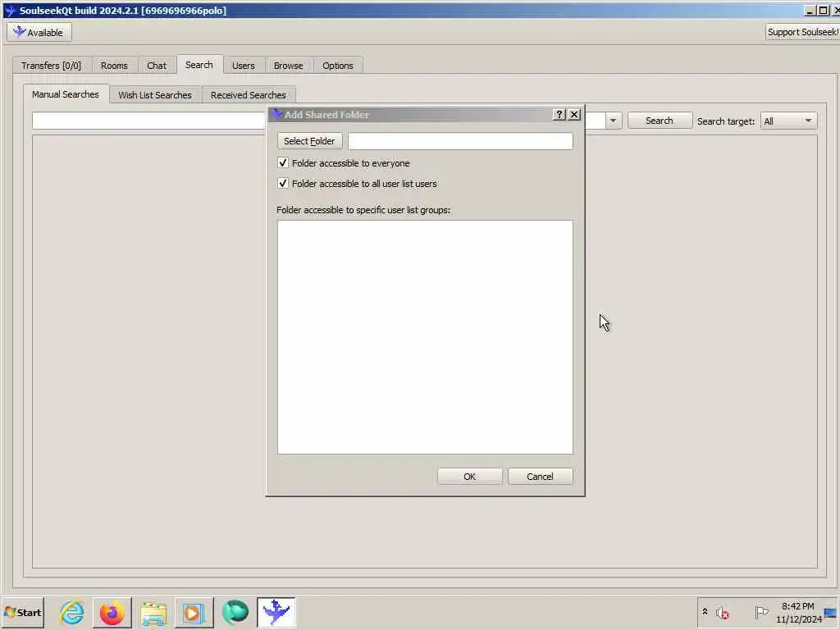Toggle Folder accessible to everyone checkbox

point(283,163)
